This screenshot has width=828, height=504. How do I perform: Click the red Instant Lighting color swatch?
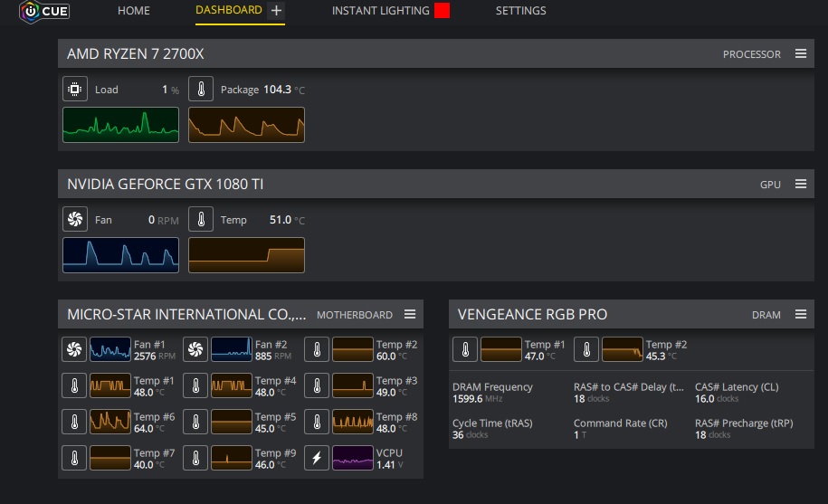(x=442, y=11)
